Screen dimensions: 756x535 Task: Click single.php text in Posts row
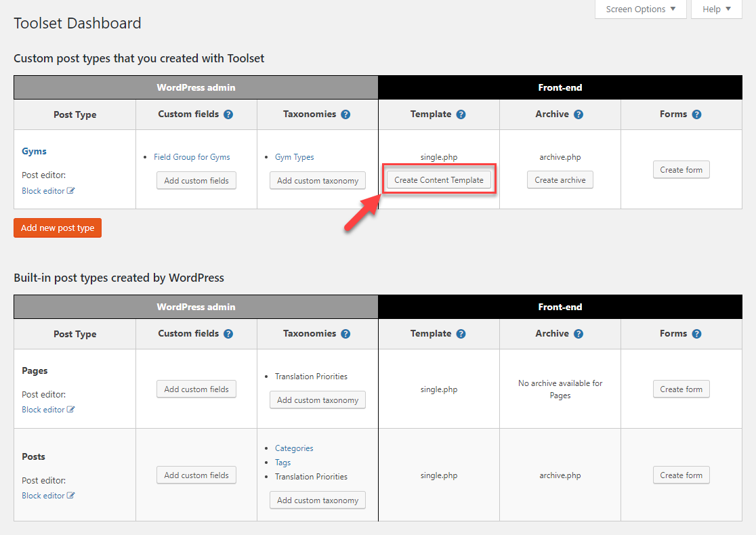(439, 475)
